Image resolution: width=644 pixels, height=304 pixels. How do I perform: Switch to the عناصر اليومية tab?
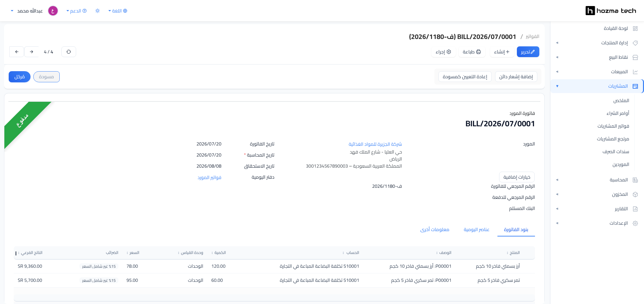point(476,229)
